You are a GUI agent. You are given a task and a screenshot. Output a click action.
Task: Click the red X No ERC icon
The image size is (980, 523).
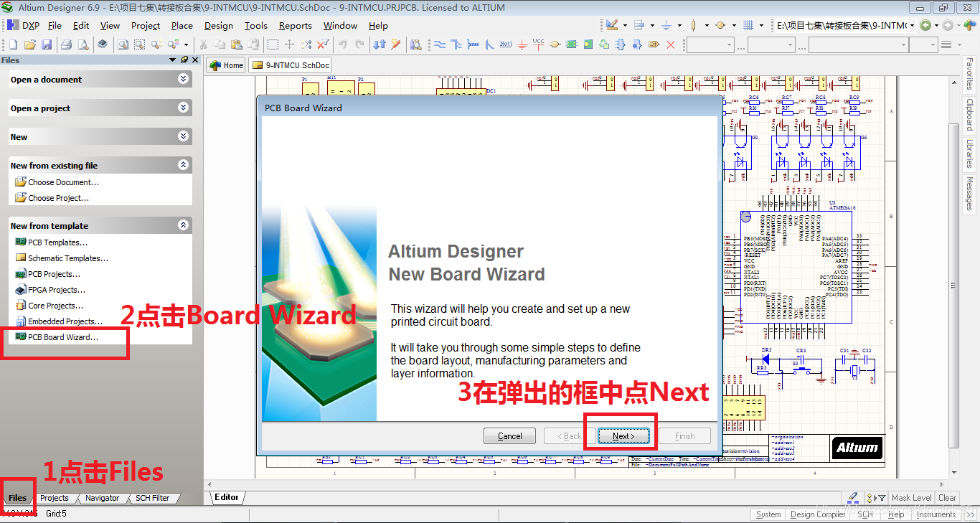[x=671, y=44]
